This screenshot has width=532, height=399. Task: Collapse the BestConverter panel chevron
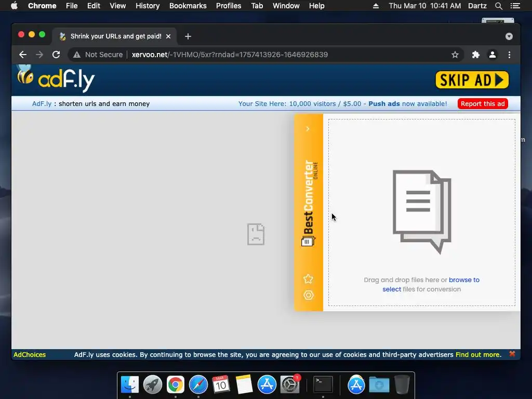click(x=308, y=129)
